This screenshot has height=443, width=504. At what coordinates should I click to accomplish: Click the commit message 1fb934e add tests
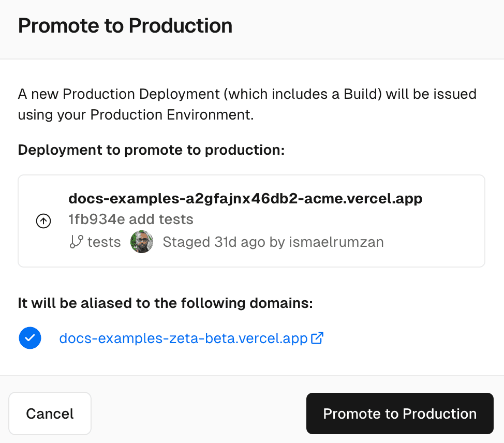click(130, 219)
